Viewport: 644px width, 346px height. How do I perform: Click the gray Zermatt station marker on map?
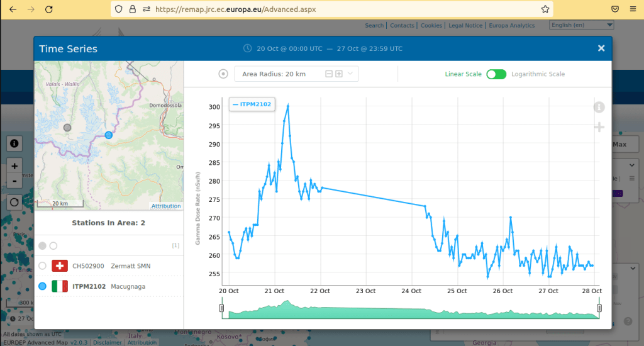click(67, 128)
